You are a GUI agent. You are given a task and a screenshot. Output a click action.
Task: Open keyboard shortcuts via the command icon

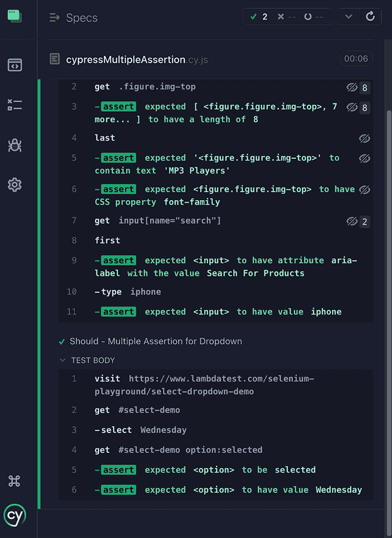14,481
